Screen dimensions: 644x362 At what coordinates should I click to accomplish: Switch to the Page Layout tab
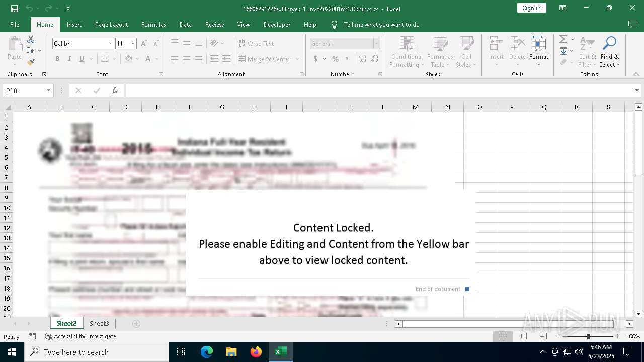[111, 24]
